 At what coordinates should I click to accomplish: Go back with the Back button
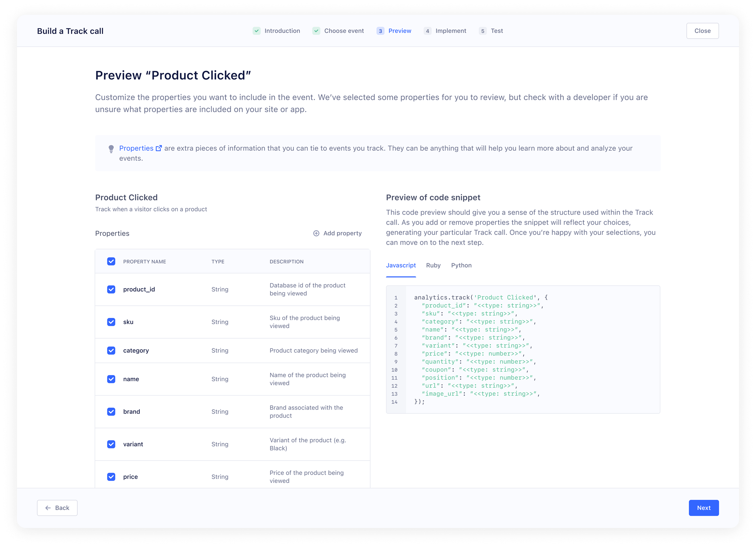pyautogui.click(x=57, y=508)
